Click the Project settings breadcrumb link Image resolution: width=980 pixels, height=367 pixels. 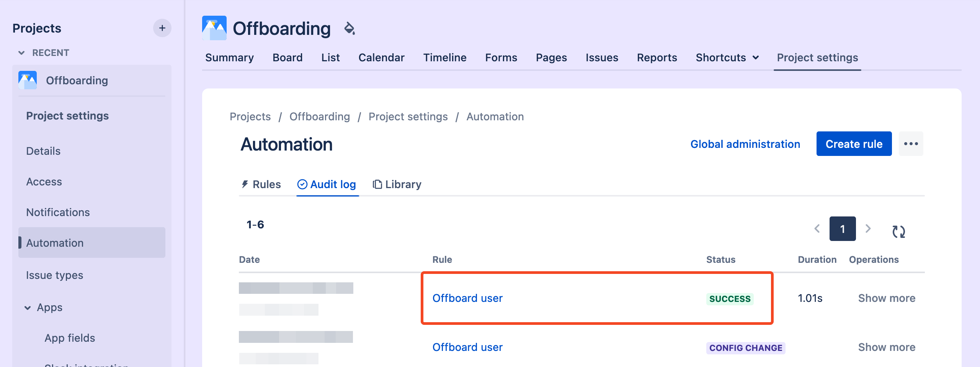[x=408, y=116]
